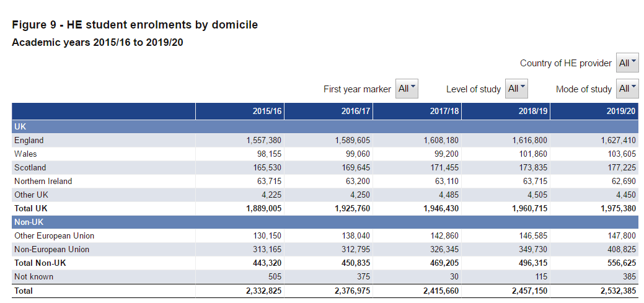Click the Non-European Union row label
The image size is (644, 303).
(51, 250)
